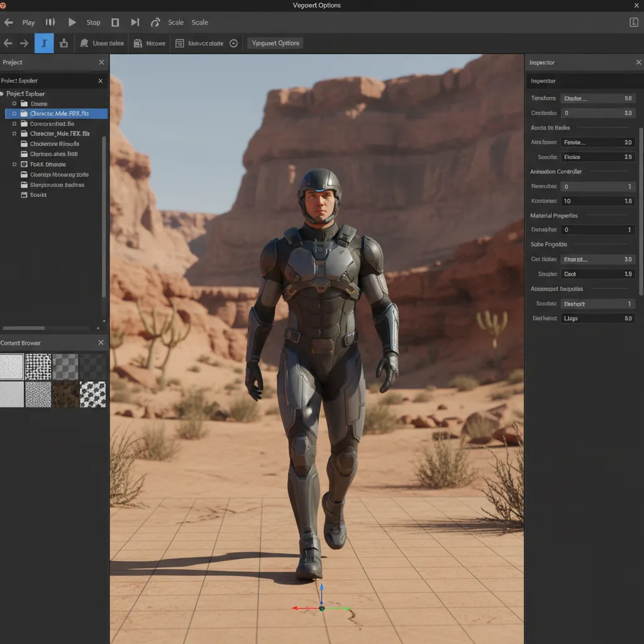This screenshot has width=644, height=644.
Task: Open the circular dropdown arrow in the toolbar
Action: 233,43
